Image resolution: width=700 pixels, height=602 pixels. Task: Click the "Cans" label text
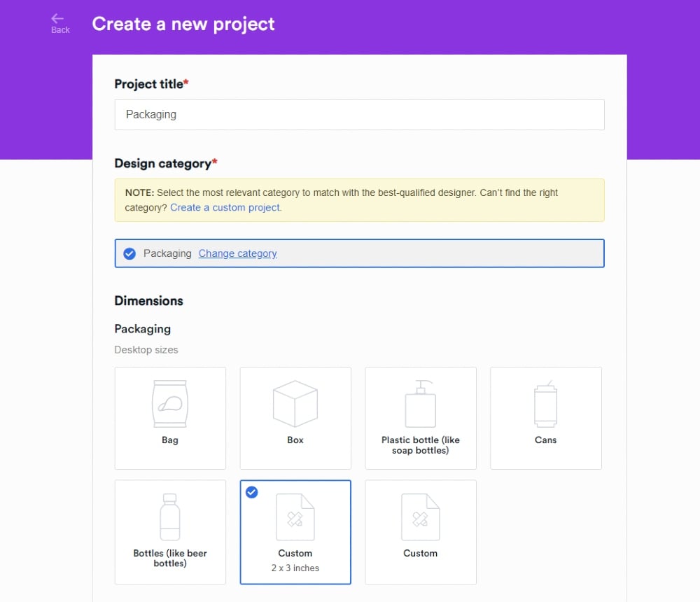(x=545, y=440)
